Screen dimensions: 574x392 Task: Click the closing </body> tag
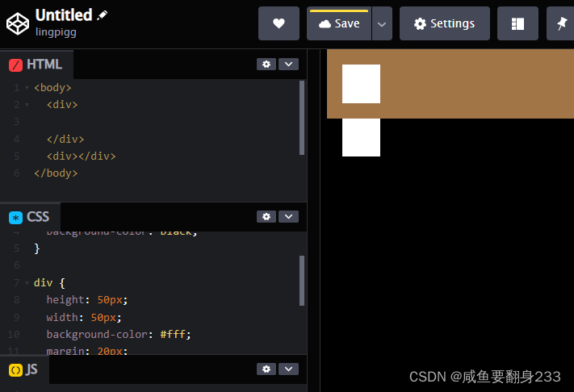click(56, 173)
